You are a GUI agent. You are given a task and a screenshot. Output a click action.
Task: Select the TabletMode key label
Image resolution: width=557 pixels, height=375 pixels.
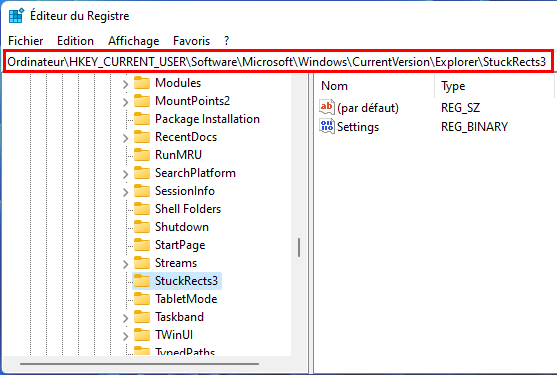click(x=186, y=299)
